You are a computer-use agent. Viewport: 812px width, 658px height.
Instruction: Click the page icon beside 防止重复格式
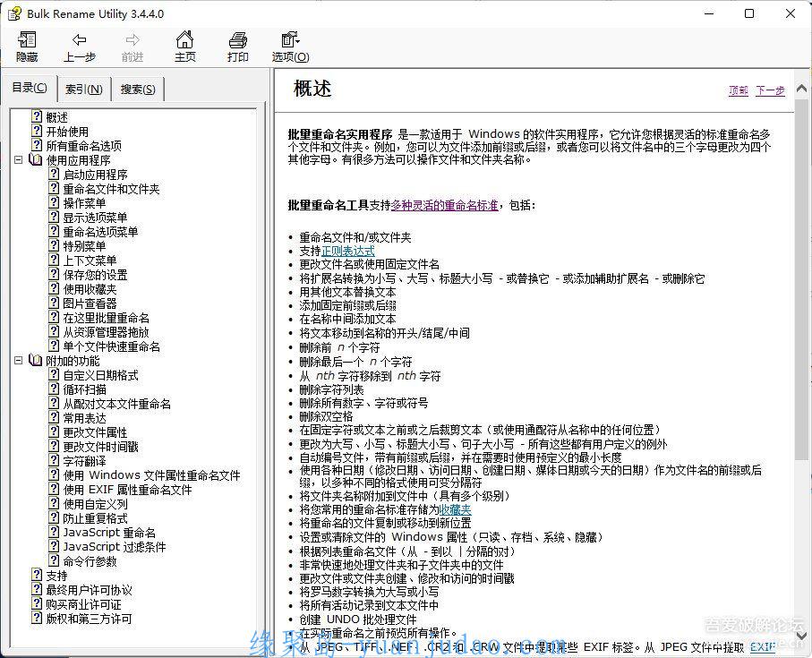[x=54, y=517]
